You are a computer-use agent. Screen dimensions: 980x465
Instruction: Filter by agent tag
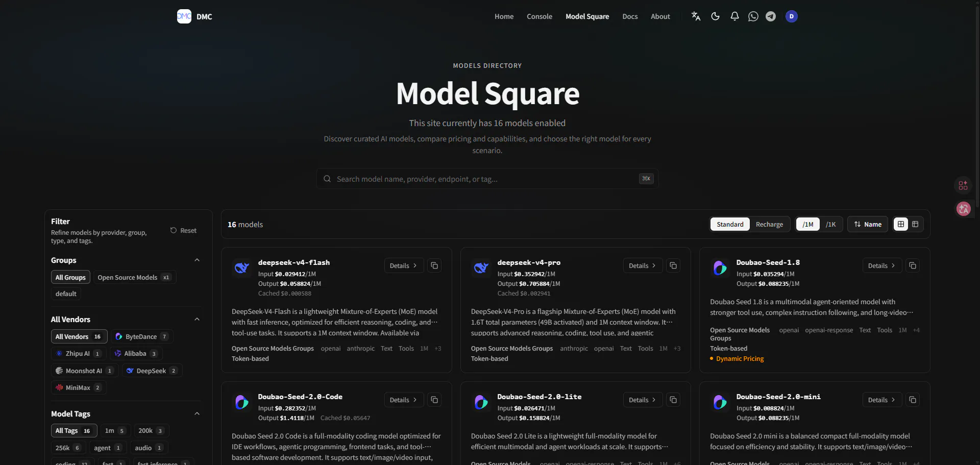tap(107, 448)
